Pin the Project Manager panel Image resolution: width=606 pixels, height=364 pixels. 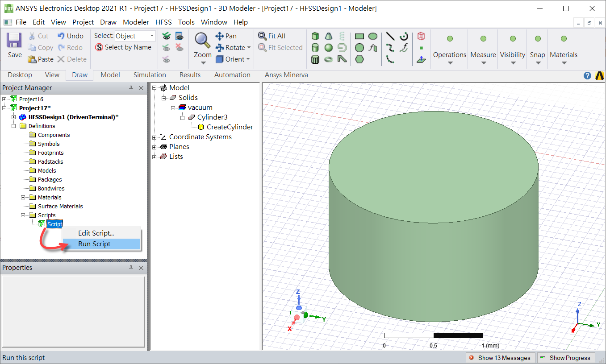tap(131, 88)
